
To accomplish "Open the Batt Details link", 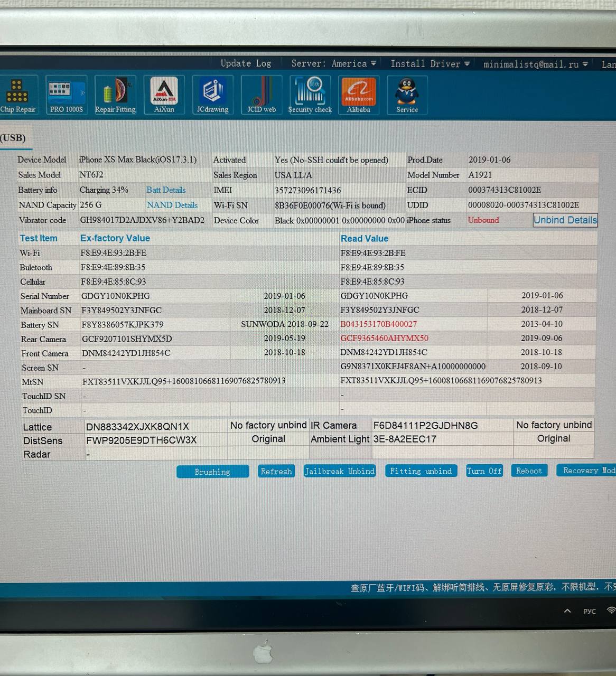I will click(166, 190).
